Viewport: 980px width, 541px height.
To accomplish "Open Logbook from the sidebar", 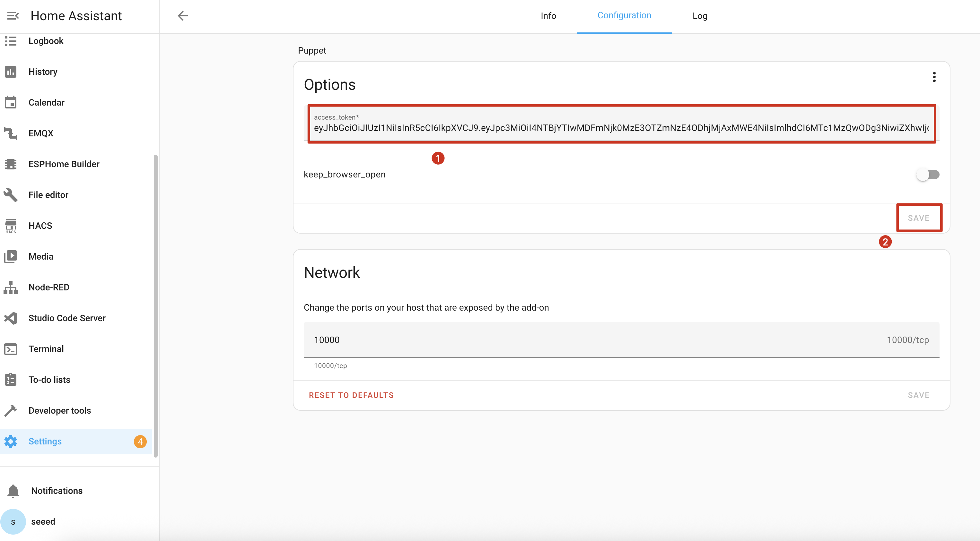I will click(46, 41).
